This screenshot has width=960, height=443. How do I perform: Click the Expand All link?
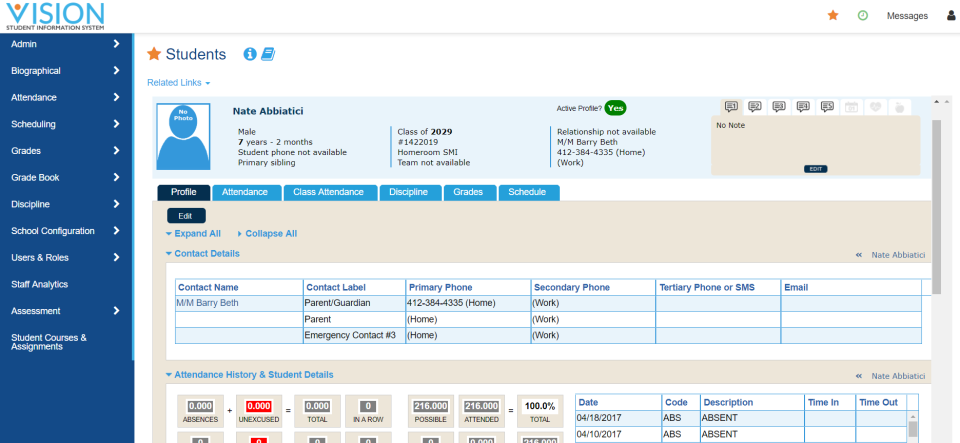pos(196,233)
